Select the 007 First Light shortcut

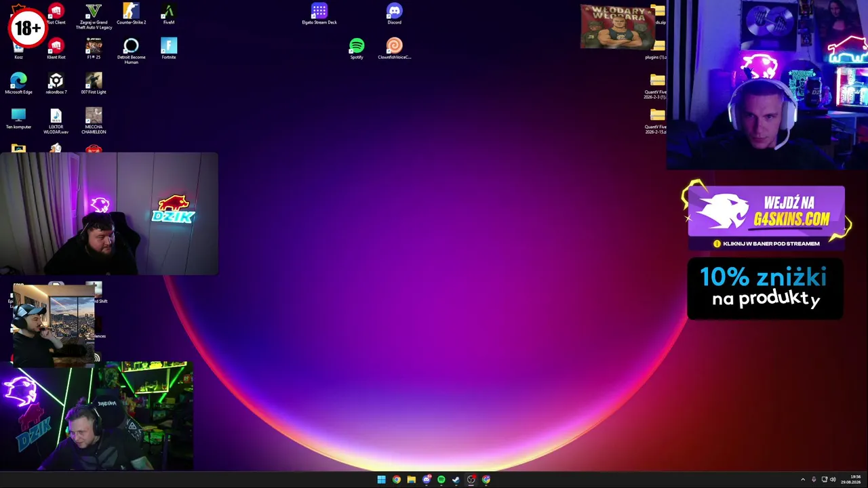pos(94,83)
